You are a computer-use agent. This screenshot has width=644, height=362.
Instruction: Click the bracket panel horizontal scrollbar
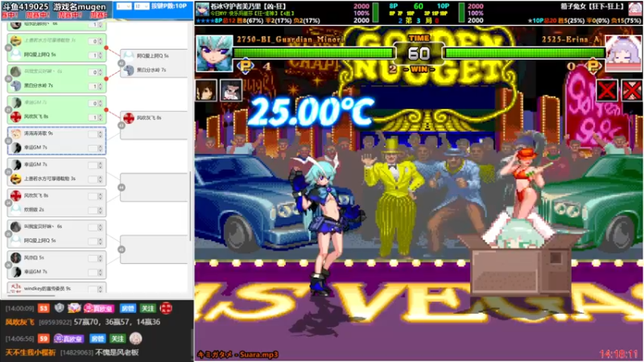31,295
